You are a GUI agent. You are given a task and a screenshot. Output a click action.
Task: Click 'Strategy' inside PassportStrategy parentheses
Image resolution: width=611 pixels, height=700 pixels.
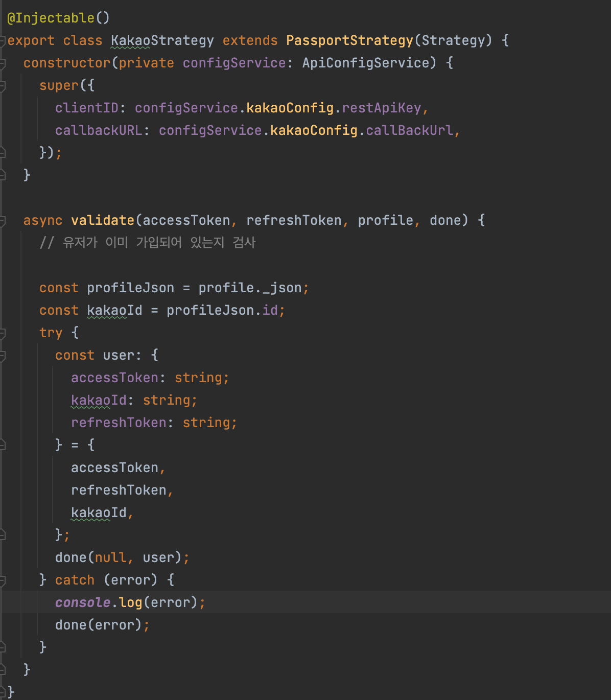pos(453,40)
